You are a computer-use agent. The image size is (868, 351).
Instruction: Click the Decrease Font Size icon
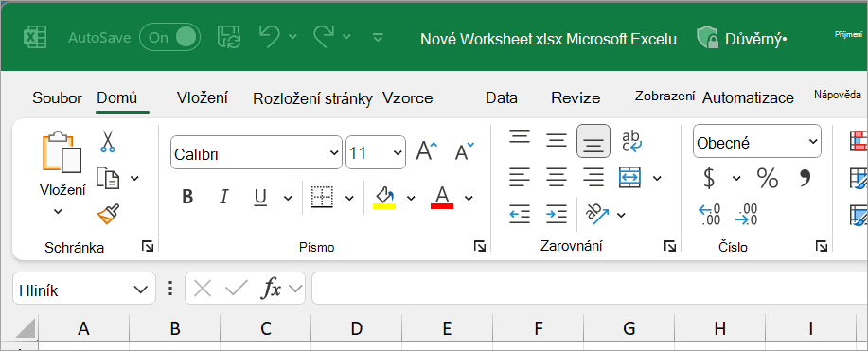coord(465,151)
